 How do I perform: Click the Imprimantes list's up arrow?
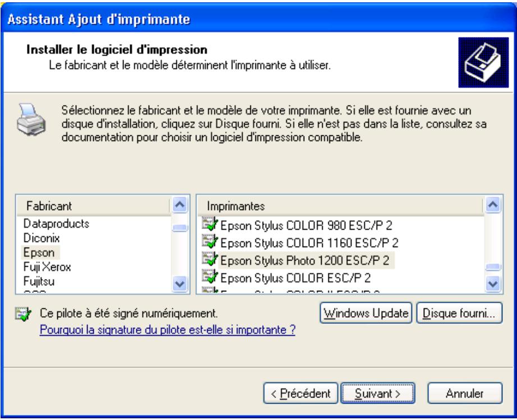click(x=493, y=205)
